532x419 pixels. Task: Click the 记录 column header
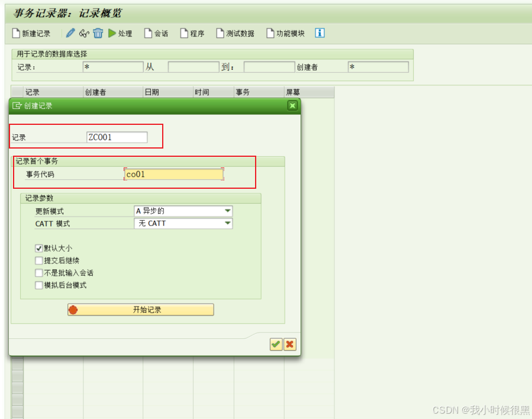pos(53,92)
